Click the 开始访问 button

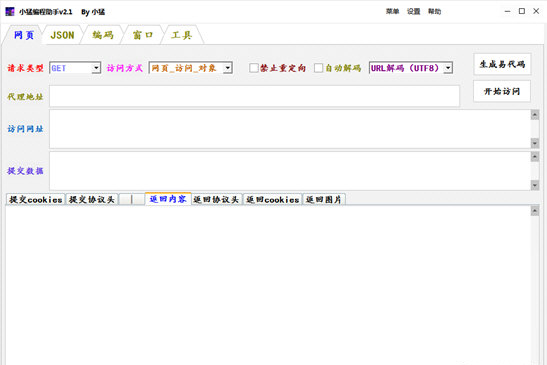pos(502,91)
